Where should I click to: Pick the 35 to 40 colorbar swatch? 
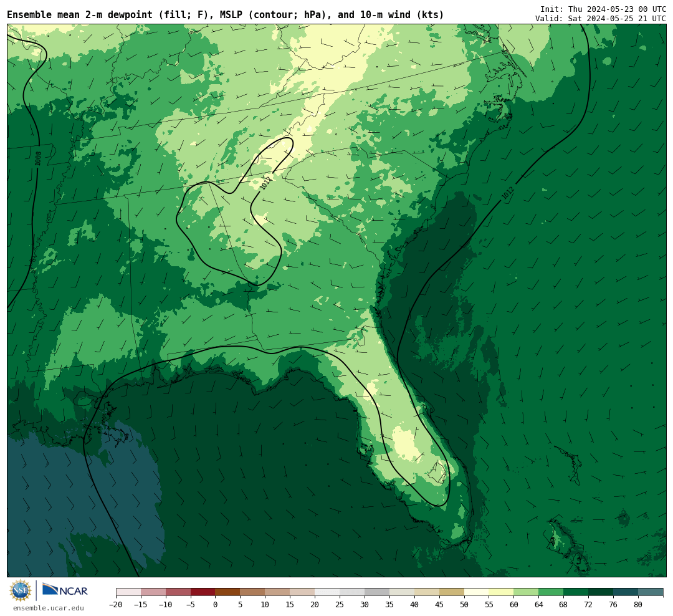coord(402,592)
